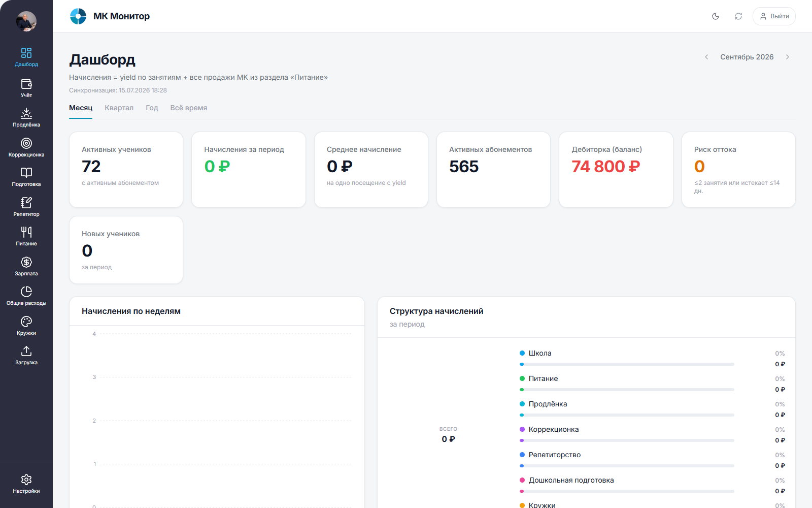The width and height of the screenshot is (812, 508).
Task: Open Коррекционка target icon
Action: (26, 143)
